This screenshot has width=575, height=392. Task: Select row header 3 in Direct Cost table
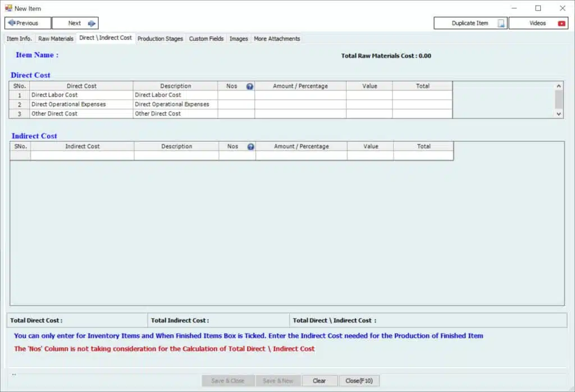[x=20, y=113]
